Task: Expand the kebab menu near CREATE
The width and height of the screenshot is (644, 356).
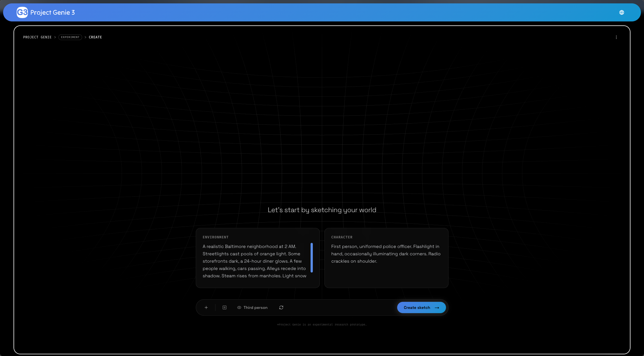Action: 616,37
